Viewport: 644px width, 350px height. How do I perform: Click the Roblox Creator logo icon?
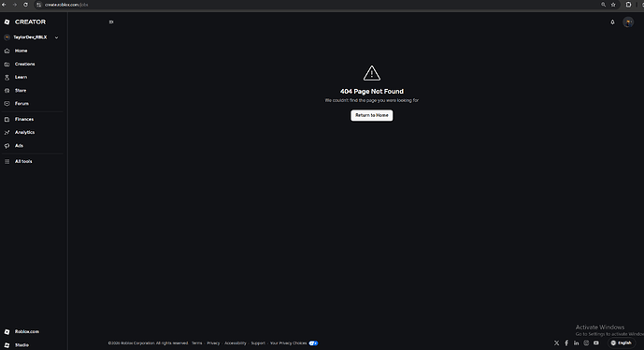[x=7, y=22]
